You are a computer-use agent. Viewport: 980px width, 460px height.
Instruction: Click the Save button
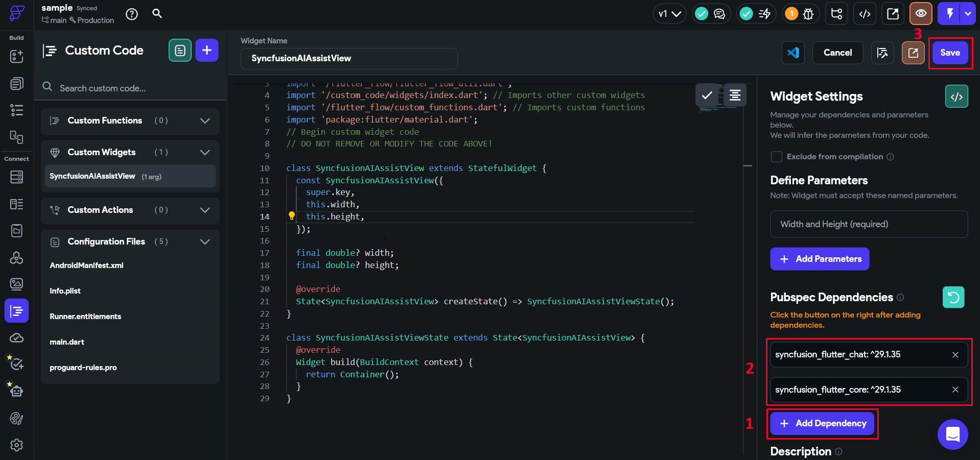click(x=950, y=53)
